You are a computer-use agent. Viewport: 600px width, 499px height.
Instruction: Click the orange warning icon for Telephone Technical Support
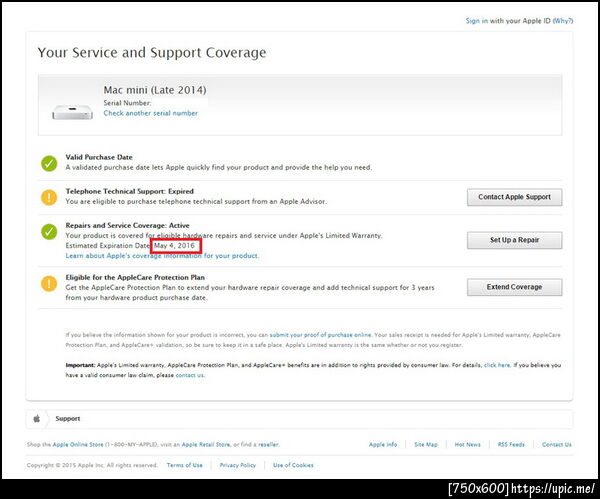[x=49, y=197]
